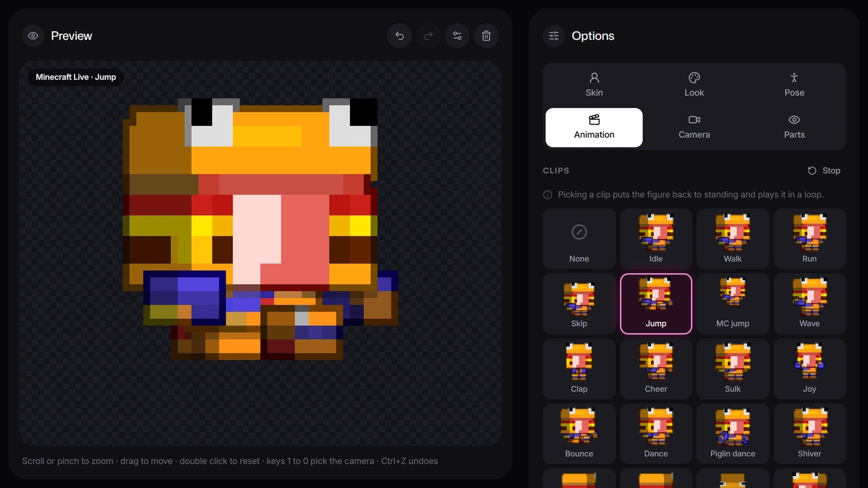Select the Clap animation clip
This screenshot has height=488, width=868.
(x=579, y=369)
